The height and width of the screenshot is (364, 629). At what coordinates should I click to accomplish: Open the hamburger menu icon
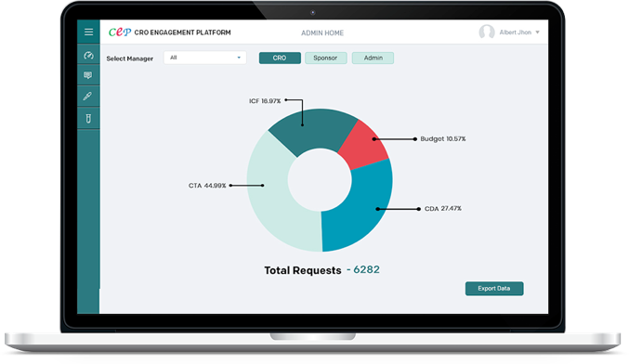coord(88,32)
